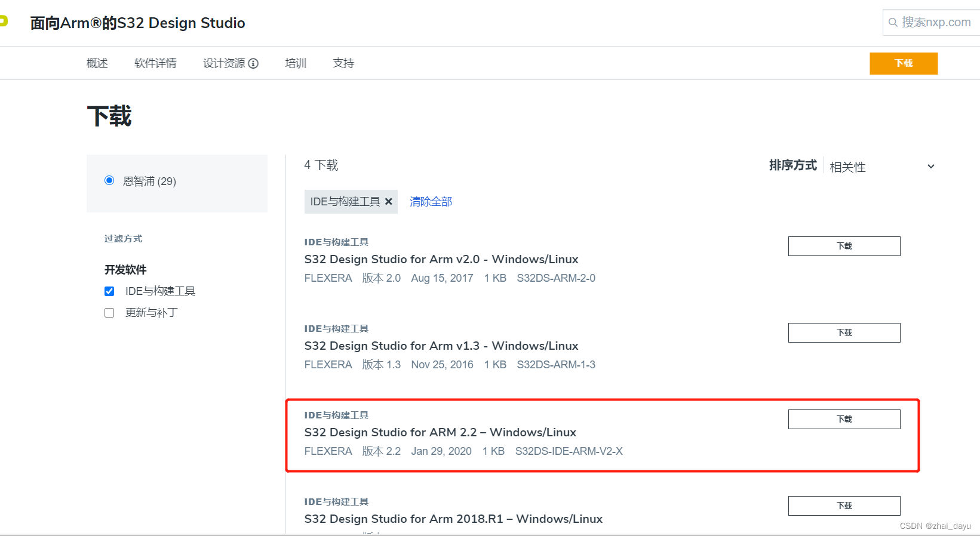Download S32 Design Studio for ARM 2.2
This screenshot has width=980, height=536.
844,419
